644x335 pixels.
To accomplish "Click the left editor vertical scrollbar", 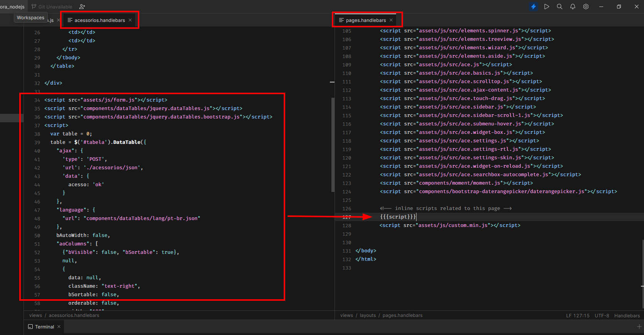I will pyautogui.click(x=333, y=145).
